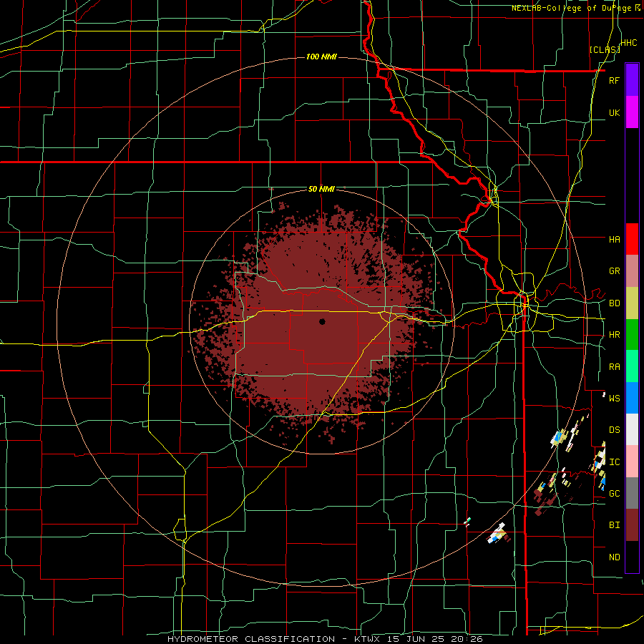Click the RA legend label
This screenshot has height=644, width=644.
coord(614,367)
